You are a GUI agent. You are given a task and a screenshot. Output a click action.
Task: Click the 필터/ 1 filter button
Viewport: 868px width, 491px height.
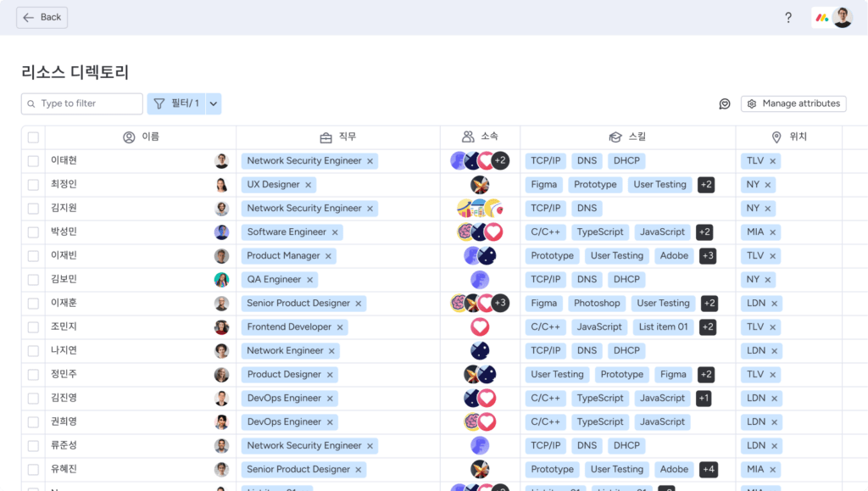coord(176,103)
